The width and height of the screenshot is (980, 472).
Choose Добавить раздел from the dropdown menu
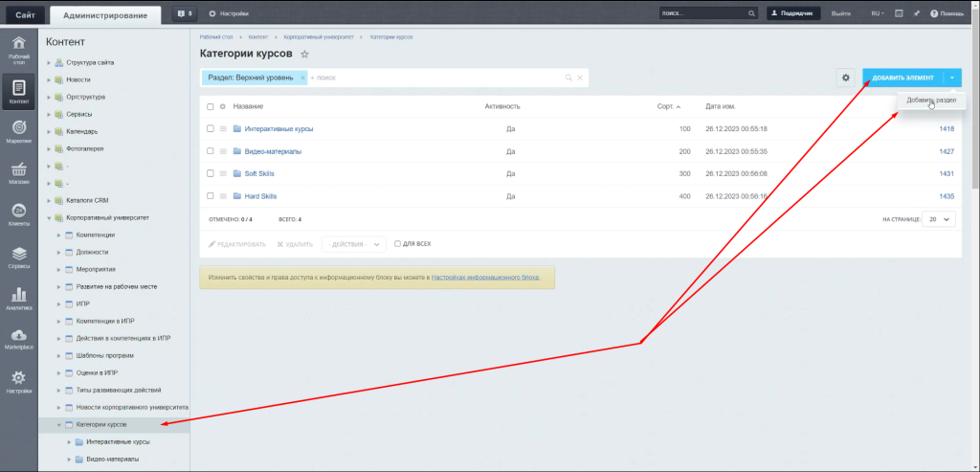click(930, 100)
